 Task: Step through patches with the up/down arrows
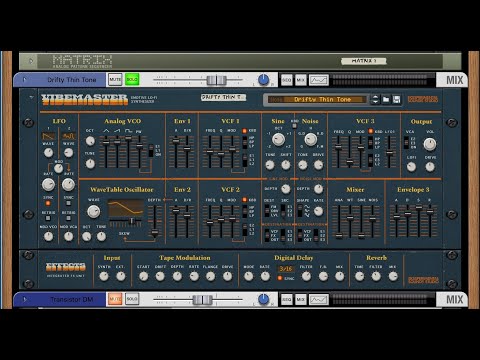click(x=375, y=99)
